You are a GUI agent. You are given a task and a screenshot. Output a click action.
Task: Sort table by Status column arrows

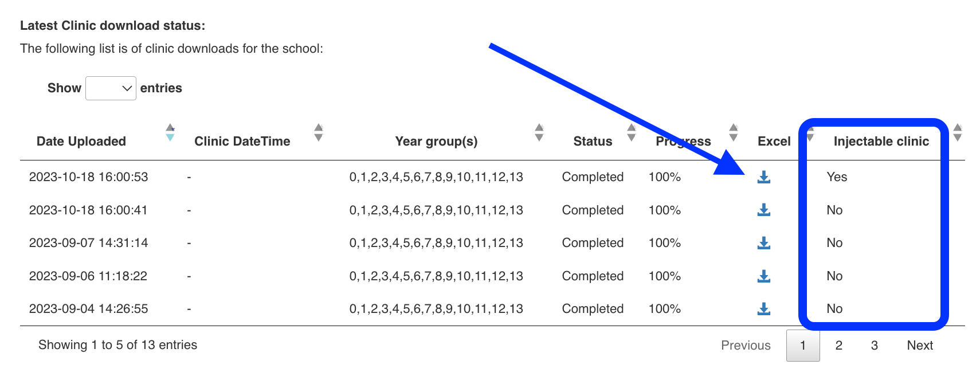[x=631, y=132]
